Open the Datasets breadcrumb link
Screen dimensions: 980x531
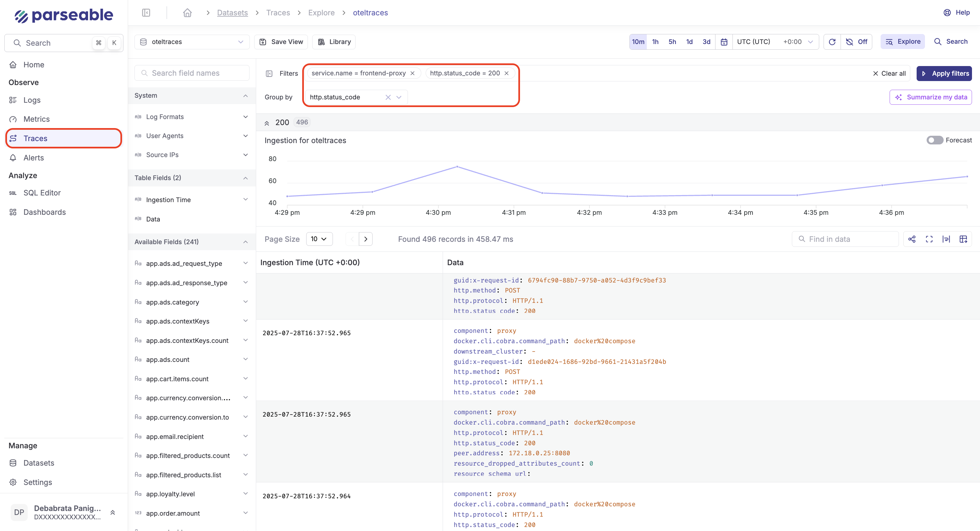(232, 13)
